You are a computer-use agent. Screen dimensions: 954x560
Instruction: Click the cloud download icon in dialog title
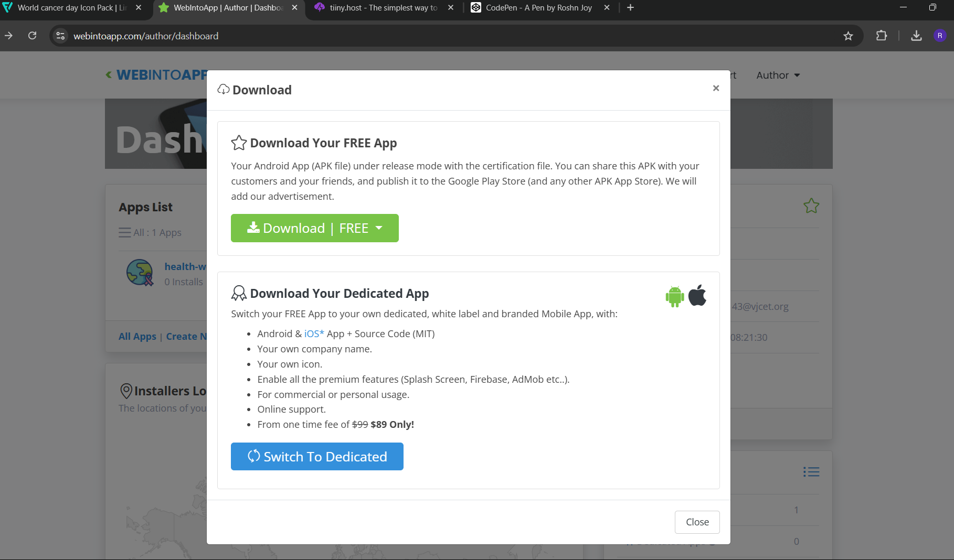tap(223, 90)
